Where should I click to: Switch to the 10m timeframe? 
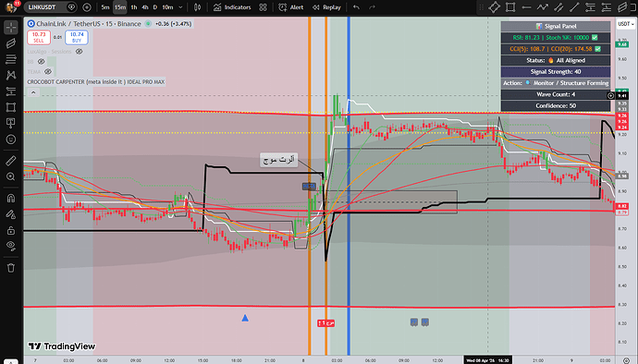pos(167,7)
